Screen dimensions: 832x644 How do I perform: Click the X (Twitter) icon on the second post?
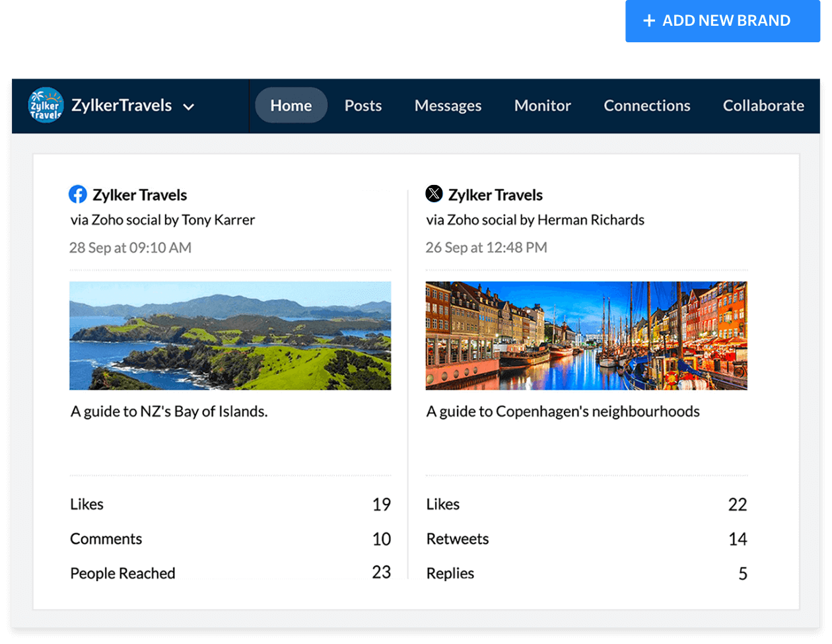[x=434, y=194]
